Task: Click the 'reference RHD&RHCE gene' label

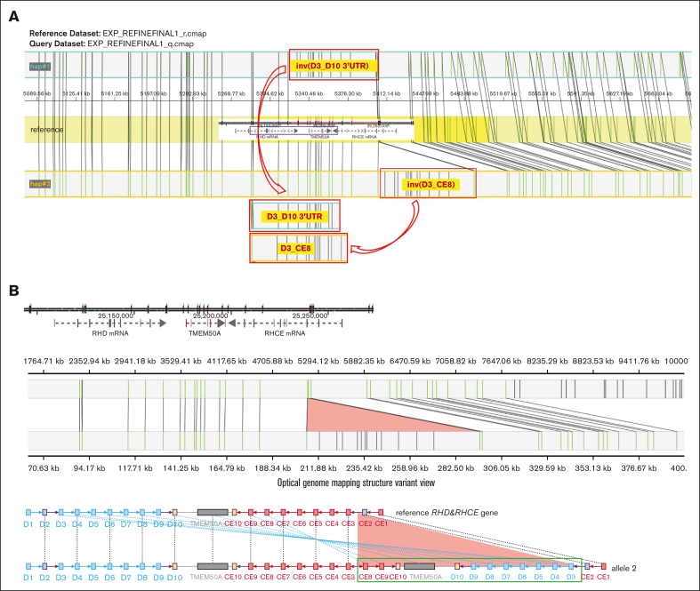Action: click(447, 513)
